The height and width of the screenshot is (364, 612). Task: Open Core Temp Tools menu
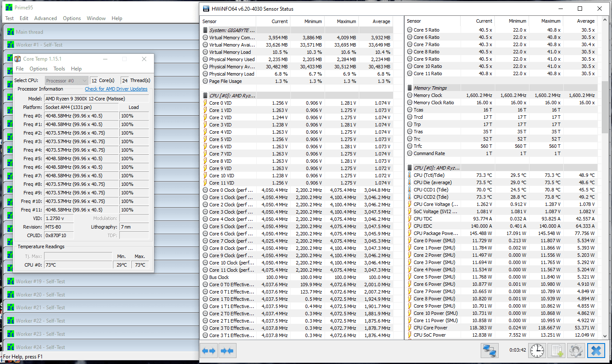(x=59, y=69)
